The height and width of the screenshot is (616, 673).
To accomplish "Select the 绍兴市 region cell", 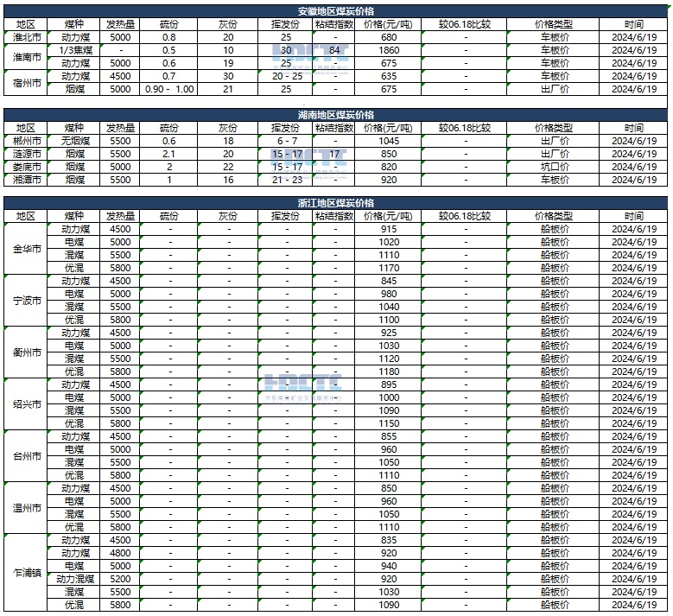I will click(26, 404).
